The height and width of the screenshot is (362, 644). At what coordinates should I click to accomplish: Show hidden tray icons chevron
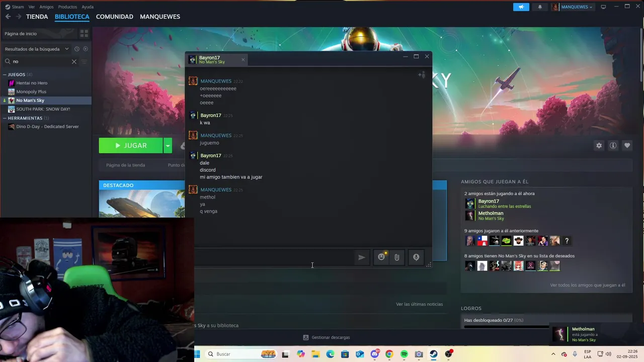(x=553, y=354)
